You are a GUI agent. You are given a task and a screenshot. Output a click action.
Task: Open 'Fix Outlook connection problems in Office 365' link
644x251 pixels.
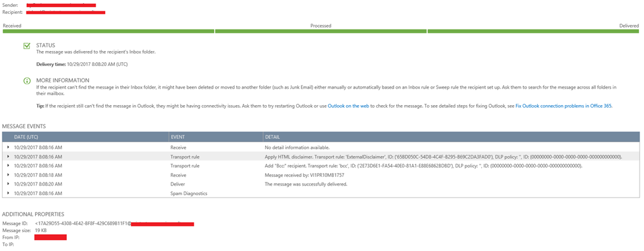pyautogui.click(x=563, y=106)
